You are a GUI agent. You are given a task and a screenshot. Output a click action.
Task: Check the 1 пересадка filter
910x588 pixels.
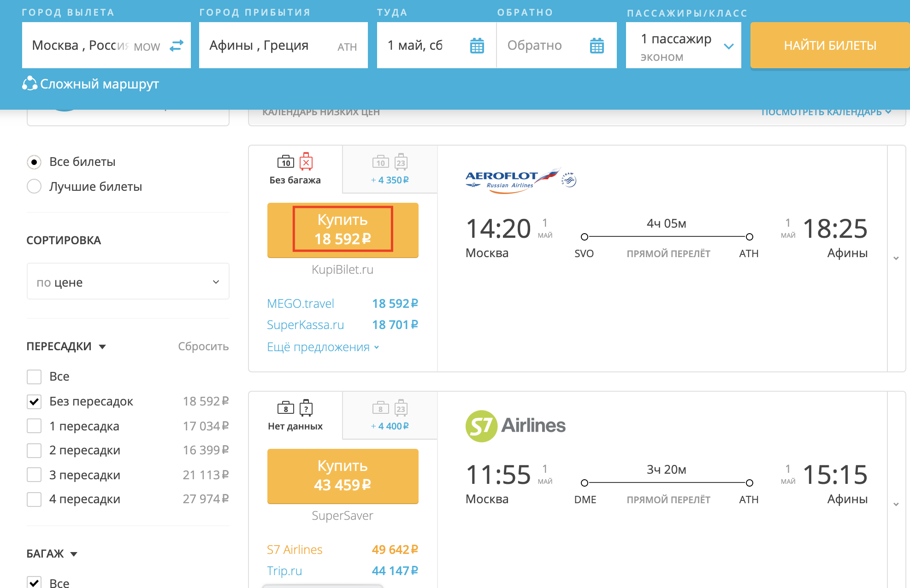click(34, 426)
